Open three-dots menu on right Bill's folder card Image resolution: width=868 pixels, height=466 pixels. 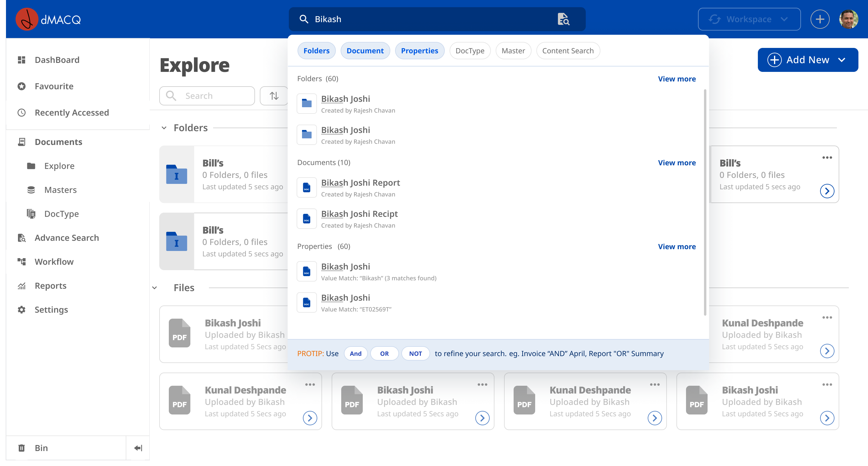pos(827,158)
